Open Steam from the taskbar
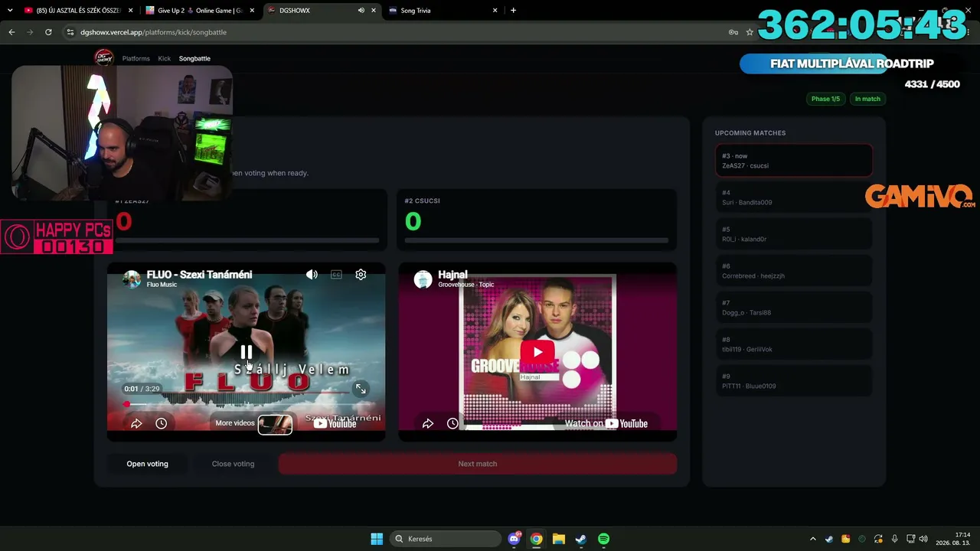This screenshot has height=551, width=980. point(581,539)
